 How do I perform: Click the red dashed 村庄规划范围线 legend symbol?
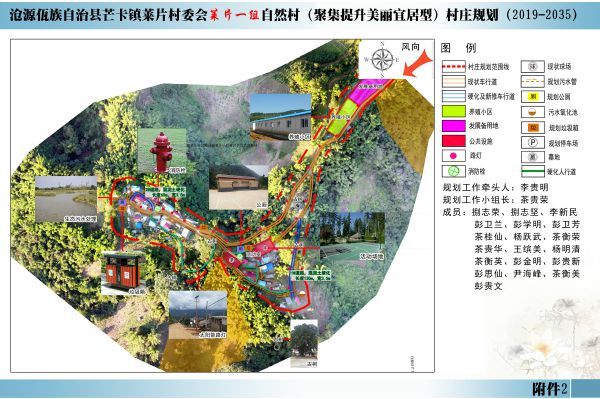[x=453, y=67]
